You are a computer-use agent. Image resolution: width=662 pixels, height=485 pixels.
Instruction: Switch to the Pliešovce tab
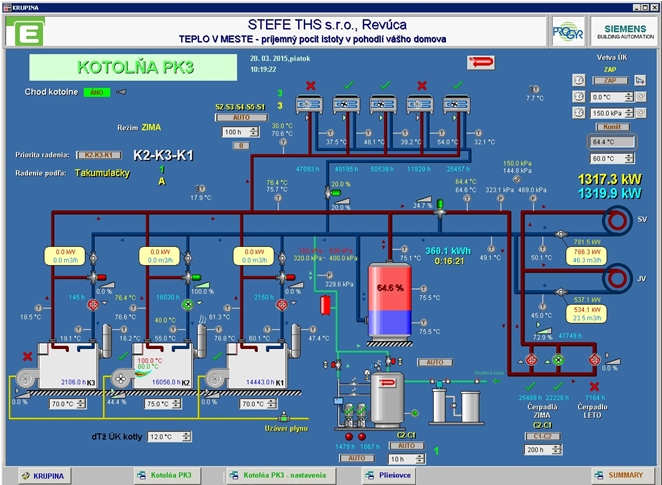point(389,475)
